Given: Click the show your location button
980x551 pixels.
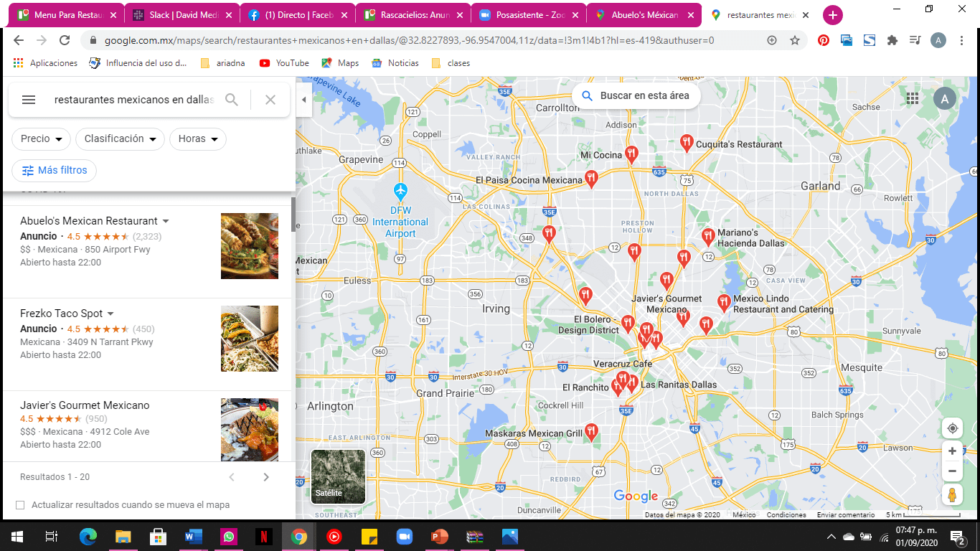Looking at the screenshot, I should (952, 428).
